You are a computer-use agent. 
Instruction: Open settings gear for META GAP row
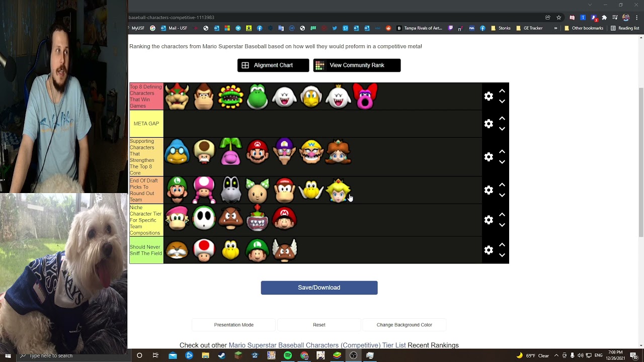pyautogui.click(x=489, y=124)
